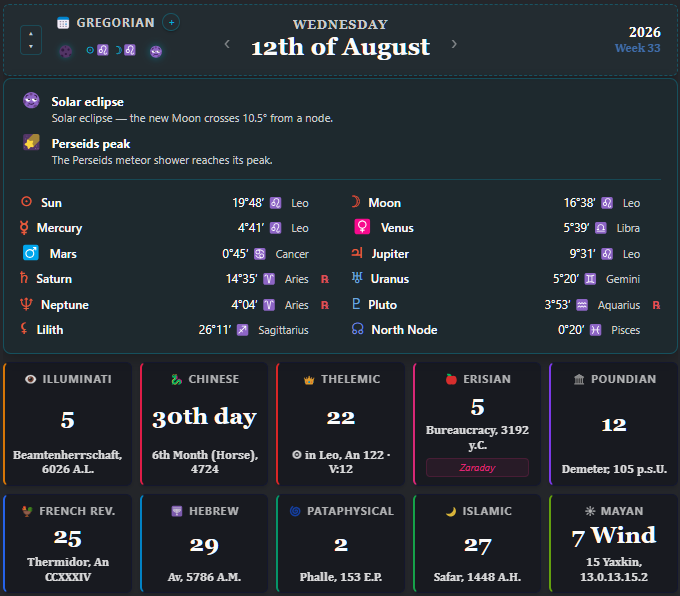
Task: Open the Poundian calendar card
Action: [614, 424]
